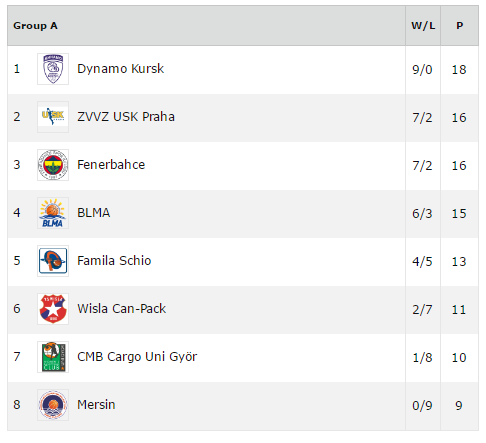Select the Fenerbahce team name
486x443 pixels.
[111, 165]
